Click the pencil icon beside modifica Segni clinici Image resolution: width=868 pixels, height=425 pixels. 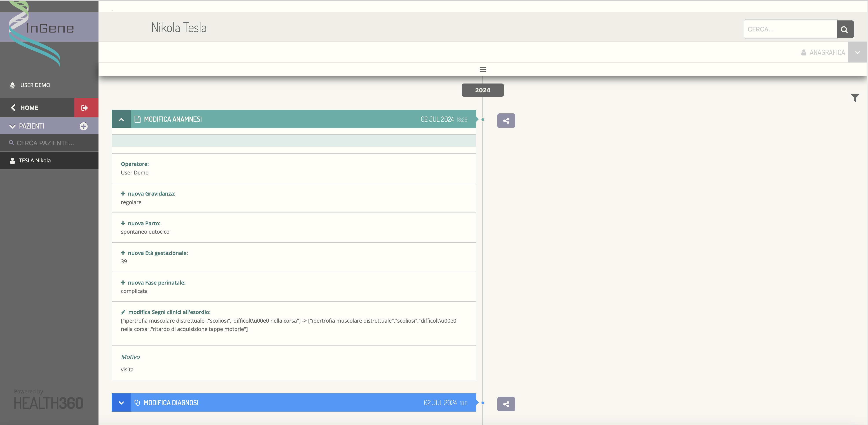(x=123, y=312)
